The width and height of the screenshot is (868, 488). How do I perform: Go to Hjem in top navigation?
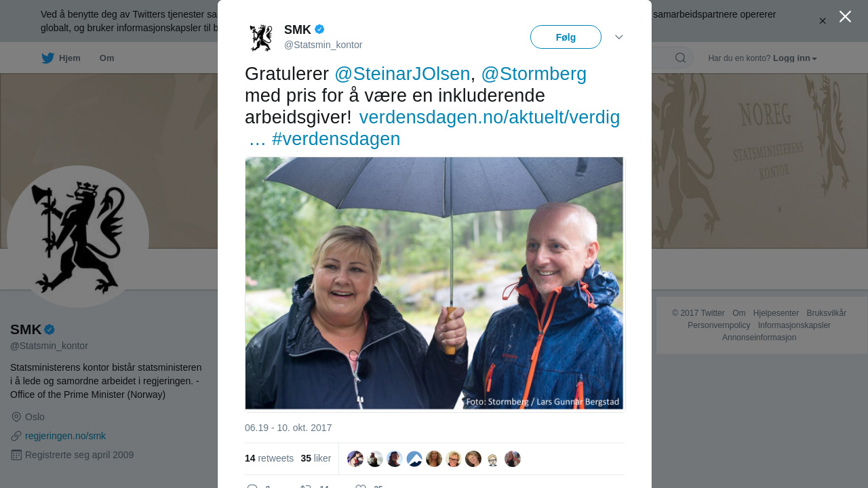pyautogui.click(x=60, y=58)
